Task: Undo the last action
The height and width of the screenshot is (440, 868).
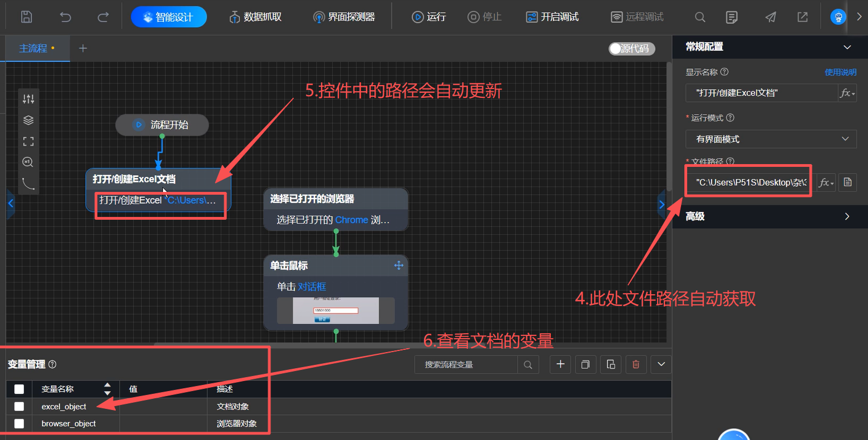Action: click(x=66, y=17)
